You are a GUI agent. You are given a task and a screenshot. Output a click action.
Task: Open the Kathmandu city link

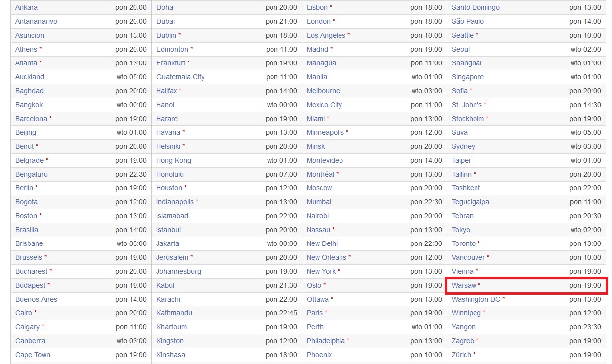coord(174,313)
